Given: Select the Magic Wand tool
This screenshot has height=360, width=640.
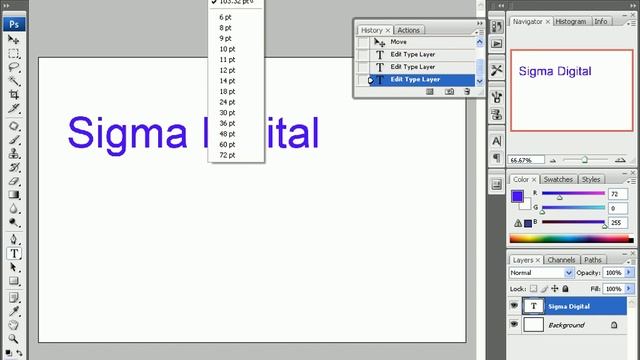Looking at the screenshot, I should point(13,81).
